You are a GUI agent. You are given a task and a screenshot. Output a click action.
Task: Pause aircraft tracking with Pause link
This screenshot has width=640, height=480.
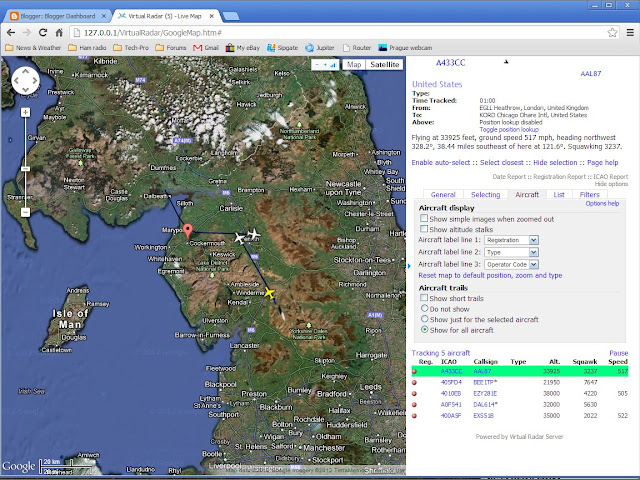pyautogui.click(x=618, y=353)
